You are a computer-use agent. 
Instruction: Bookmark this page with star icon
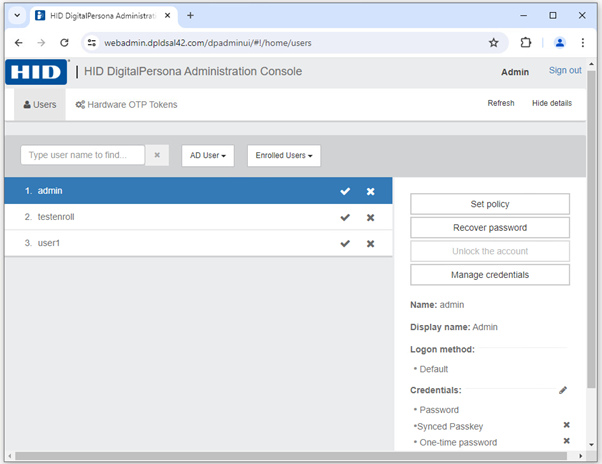pos(493,43)
